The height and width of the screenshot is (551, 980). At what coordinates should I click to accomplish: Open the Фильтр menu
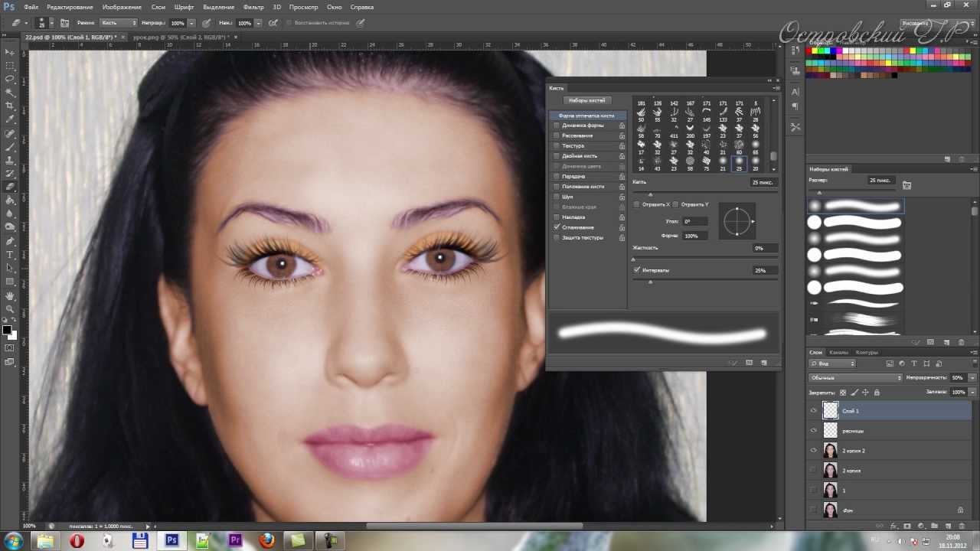point(253,7)
